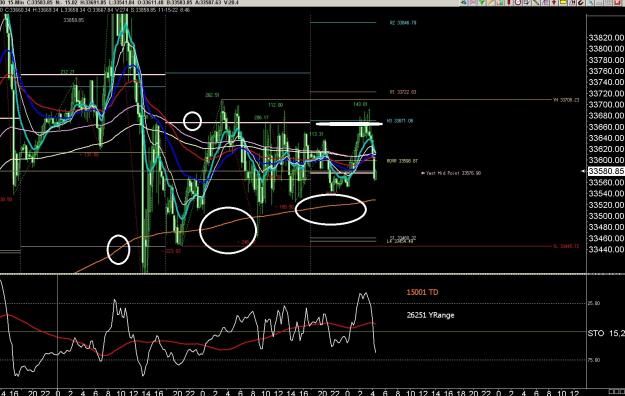Click the chart scroll buttons at bottom right

coord(616,391)
